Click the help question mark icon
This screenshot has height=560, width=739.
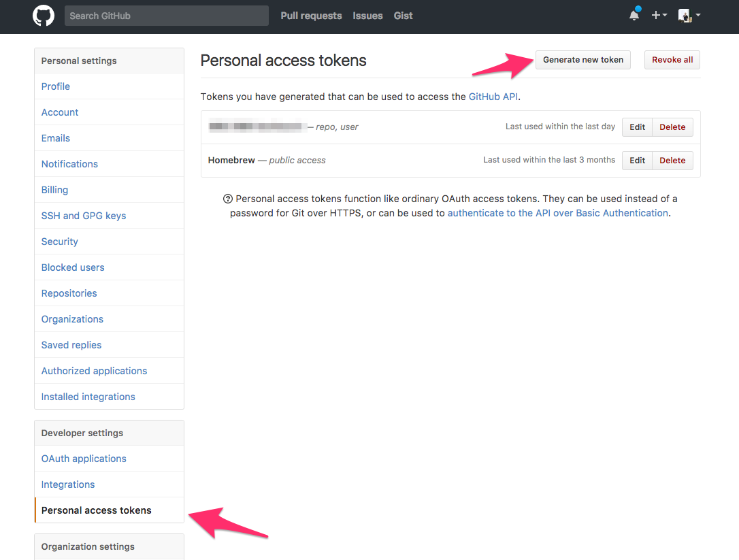tap(228, 199)
